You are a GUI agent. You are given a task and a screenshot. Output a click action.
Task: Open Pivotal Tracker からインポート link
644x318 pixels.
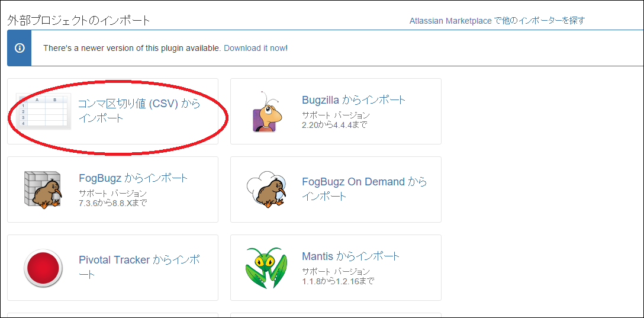(x=139, y=267)
